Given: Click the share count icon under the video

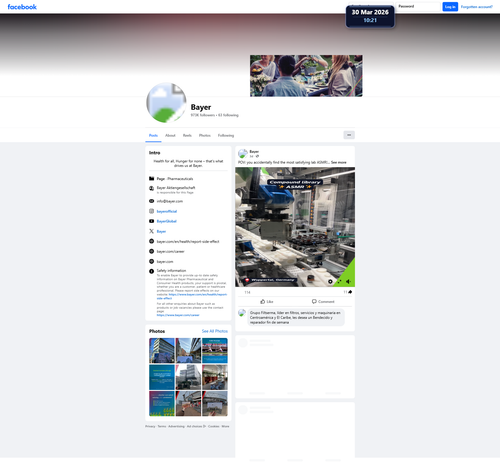Looking at the screenshot, I should pyautogui.click(x=350, y=292).
